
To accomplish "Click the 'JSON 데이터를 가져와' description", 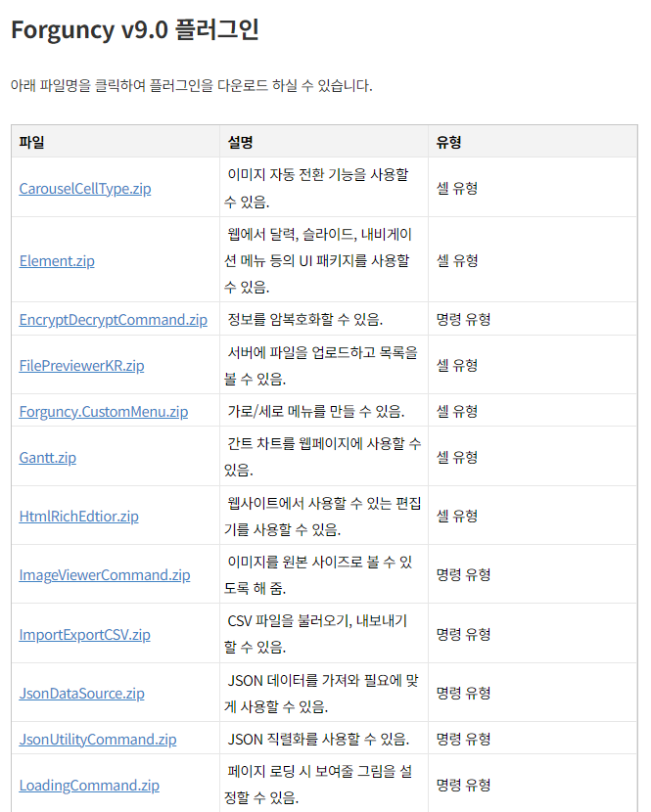I will (321, 694).
